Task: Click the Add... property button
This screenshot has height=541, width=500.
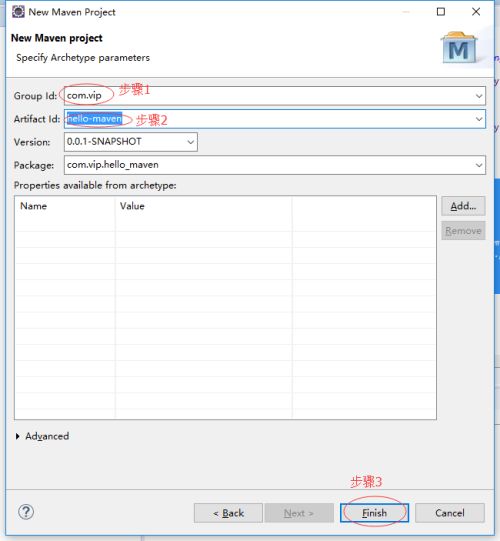Action: (x=463, y=206)
